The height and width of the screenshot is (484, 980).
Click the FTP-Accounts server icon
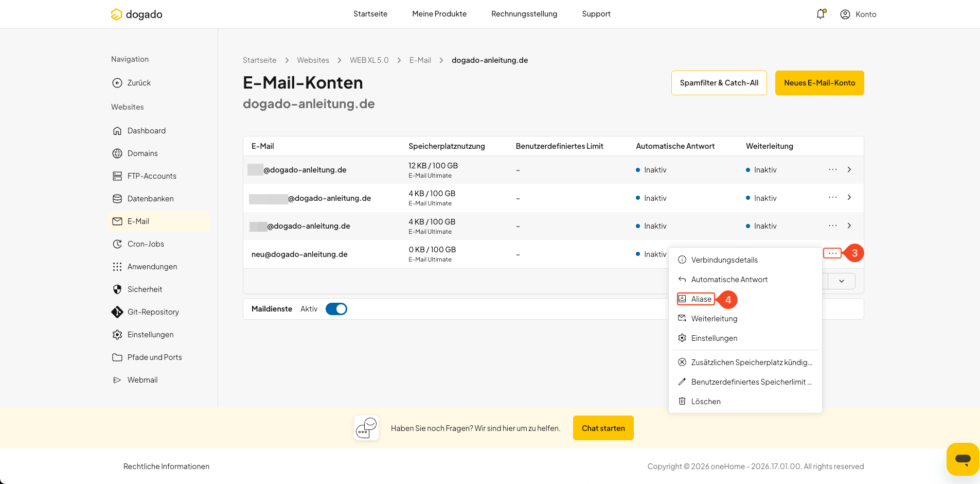pyautogui.click(x=117, y=176)
